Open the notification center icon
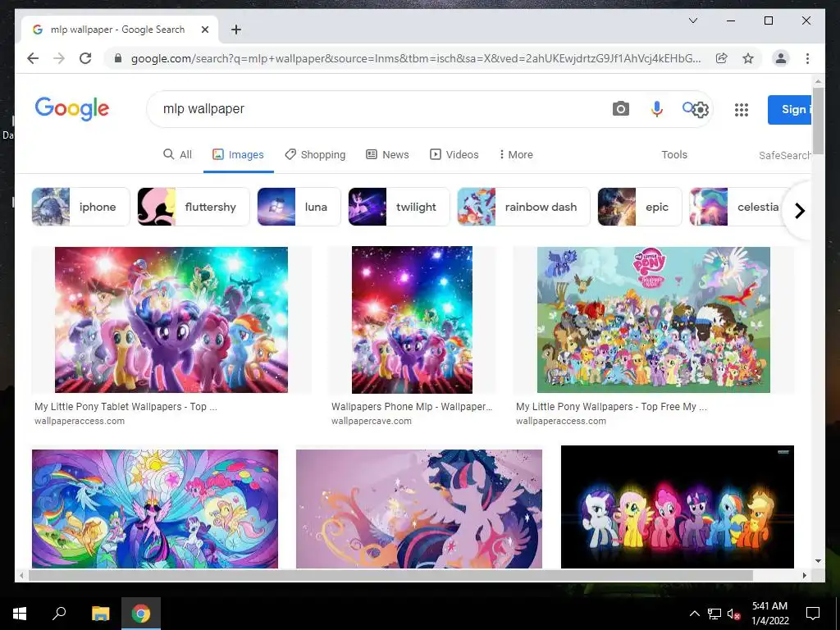This screenshot has width=840, height=630. click(813, 614)
